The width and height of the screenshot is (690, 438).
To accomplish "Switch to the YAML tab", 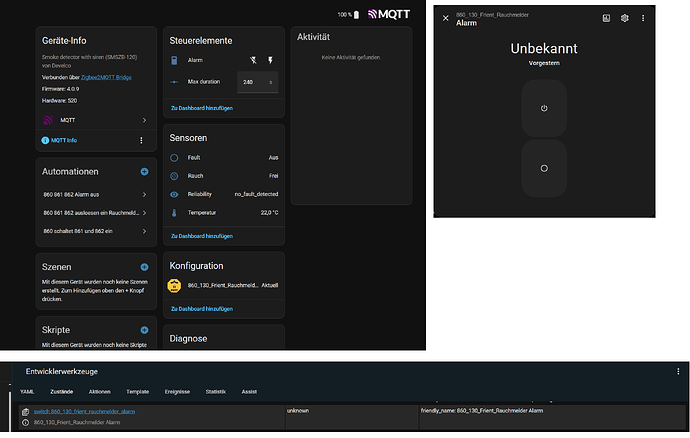I will click(x=27, y=391).
